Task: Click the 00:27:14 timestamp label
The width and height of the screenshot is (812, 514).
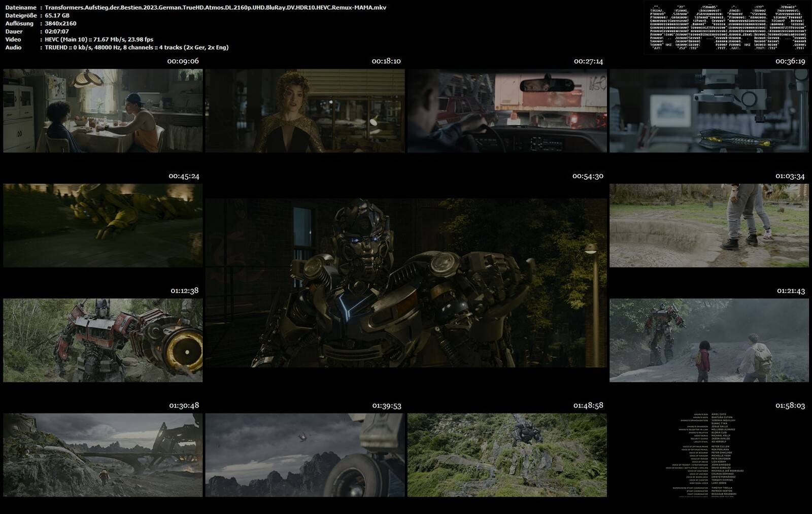Action: (x=588, y=61)
